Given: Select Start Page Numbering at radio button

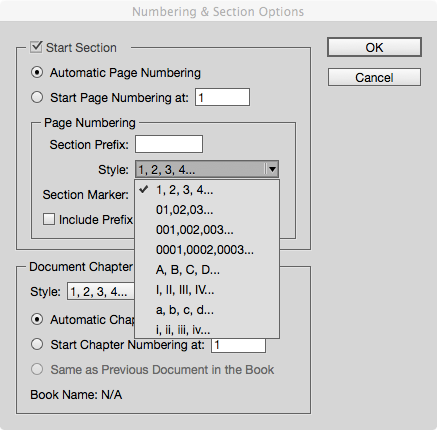Looking at the screenshot, I should point(37,97).
